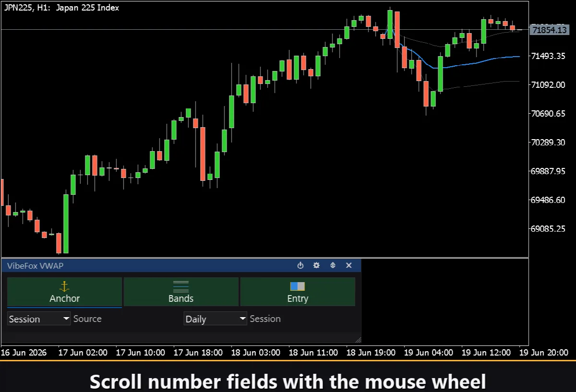Open the Bands tab
Screen dimensions: 576x392
click(181, 292)
